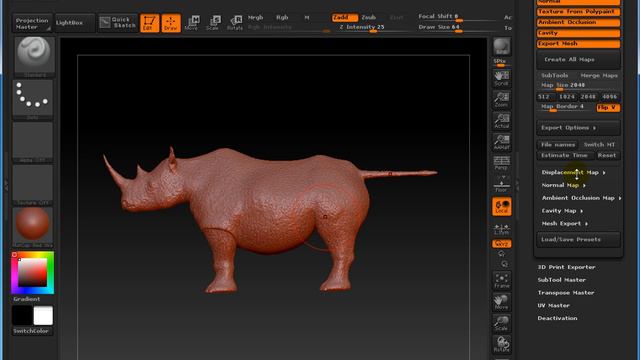
Task: Set map size to 1024
Action: pyautogui.click(x=567, y=97)
